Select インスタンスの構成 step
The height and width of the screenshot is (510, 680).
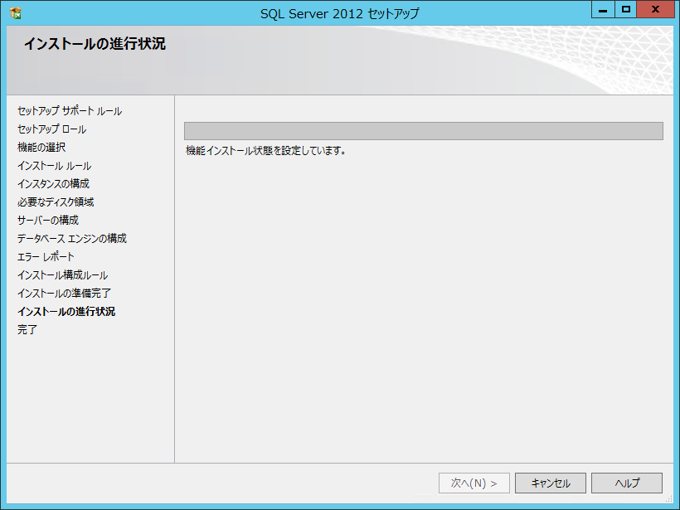pos(53,184)
